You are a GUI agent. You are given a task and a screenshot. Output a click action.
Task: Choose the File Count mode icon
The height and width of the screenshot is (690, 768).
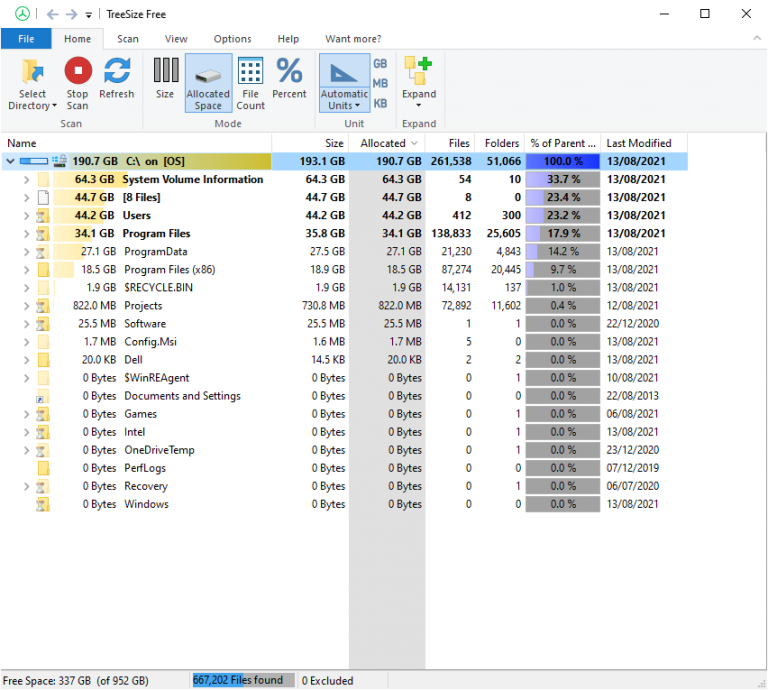[x=251, y=71]
